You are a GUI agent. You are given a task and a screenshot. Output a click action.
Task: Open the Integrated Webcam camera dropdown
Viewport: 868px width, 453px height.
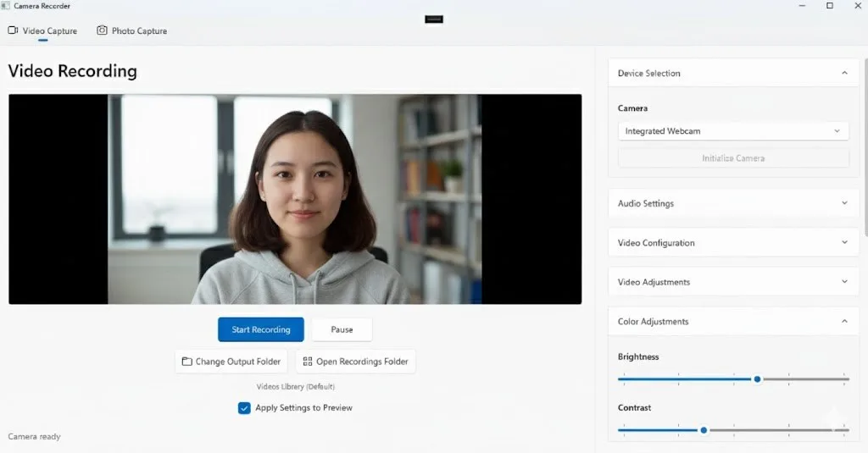tap(733, 131)
